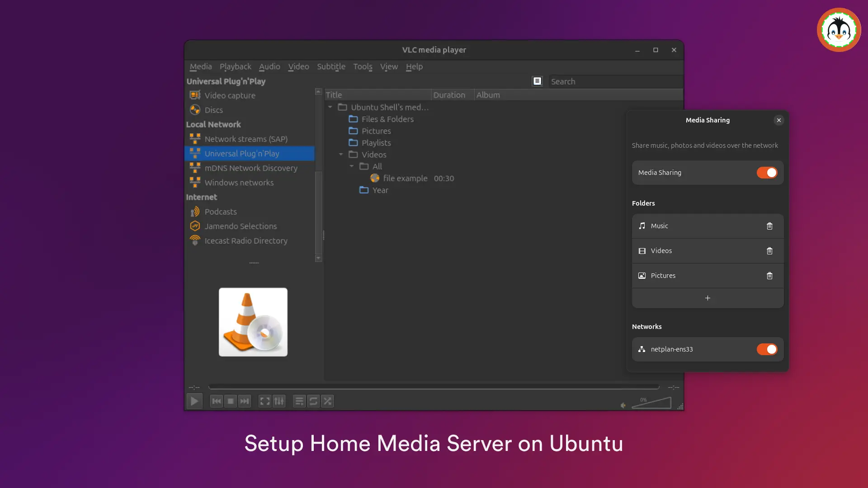Image resolution: width=868 pixels, height=488 pixels.
Task: Open Jamendo Selections
Action: (240, 226)
